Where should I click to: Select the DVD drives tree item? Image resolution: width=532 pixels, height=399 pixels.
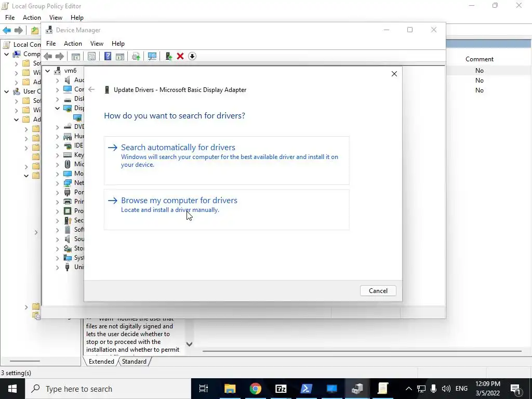point(74,127)
